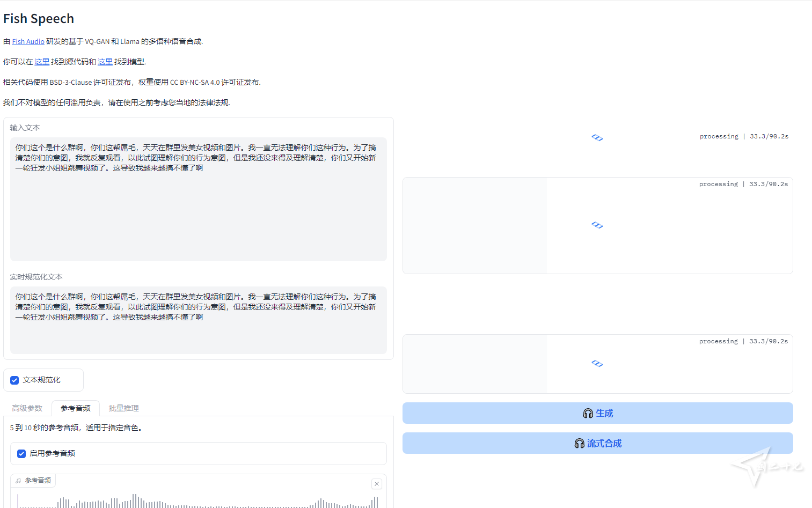Clear the reference audio with the X icon

(377, 484)
